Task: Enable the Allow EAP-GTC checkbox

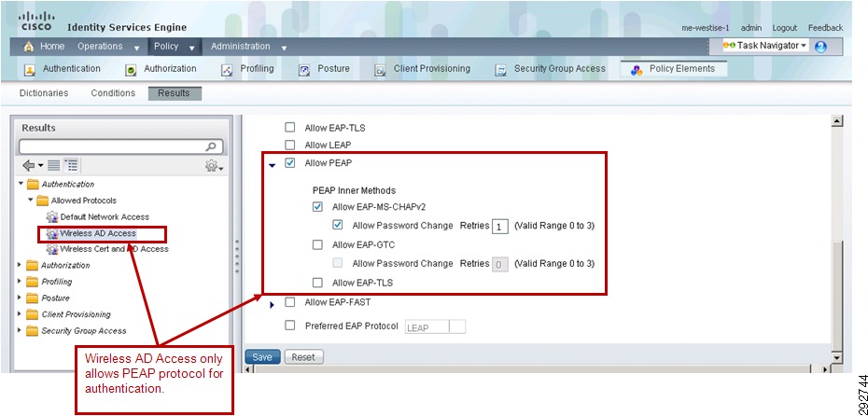Action: (x=317, y=244)
